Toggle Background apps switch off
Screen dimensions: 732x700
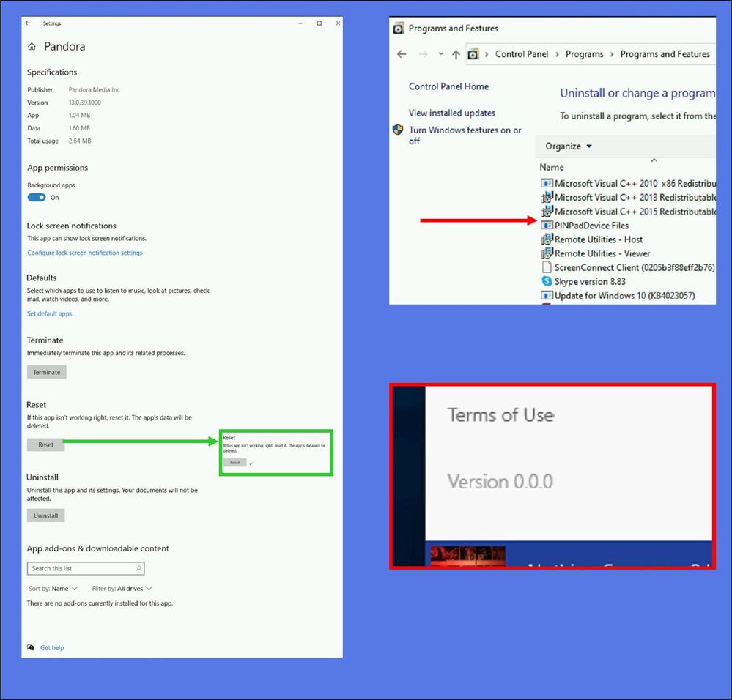(37, 198)
